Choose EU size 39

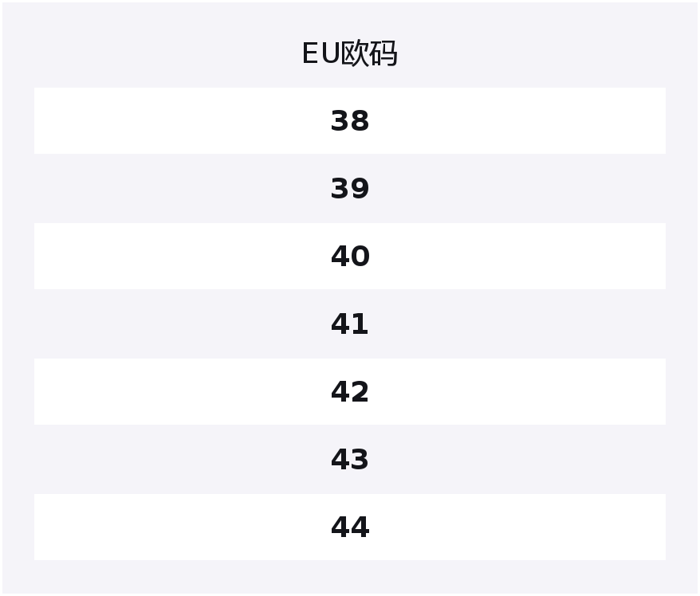pos(350,189)
